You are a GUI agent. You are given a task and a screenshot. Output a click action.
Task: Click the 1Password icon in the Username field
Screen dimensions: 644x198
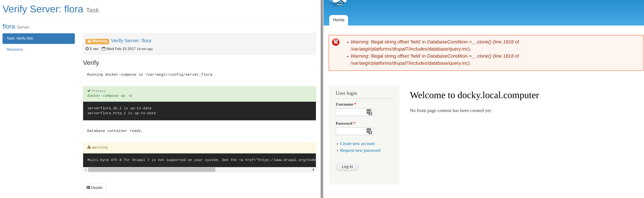[x=369, y=112]
